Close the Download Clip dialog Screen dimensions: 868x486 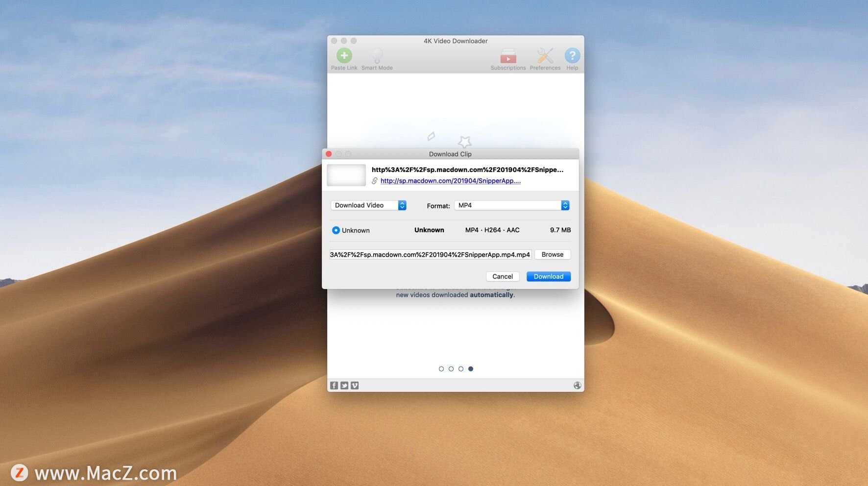point(329,154)
